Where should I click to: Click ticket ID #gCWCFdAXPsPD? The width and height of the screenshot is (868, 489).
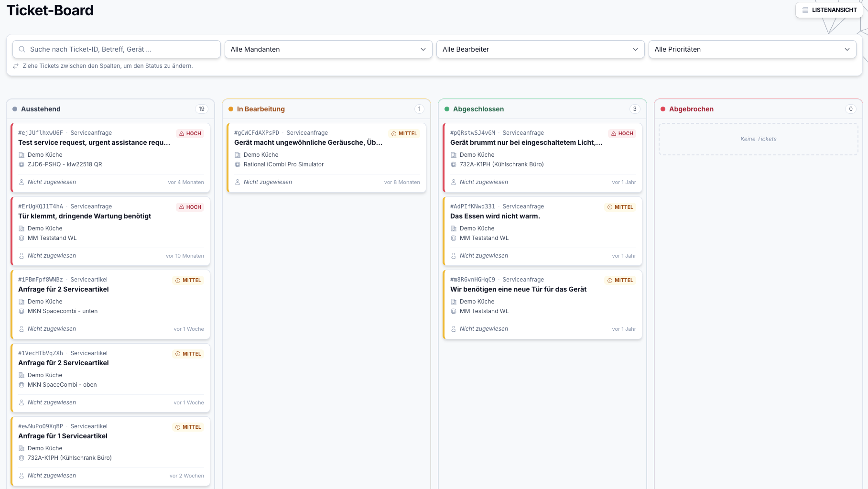click(257, 133)
